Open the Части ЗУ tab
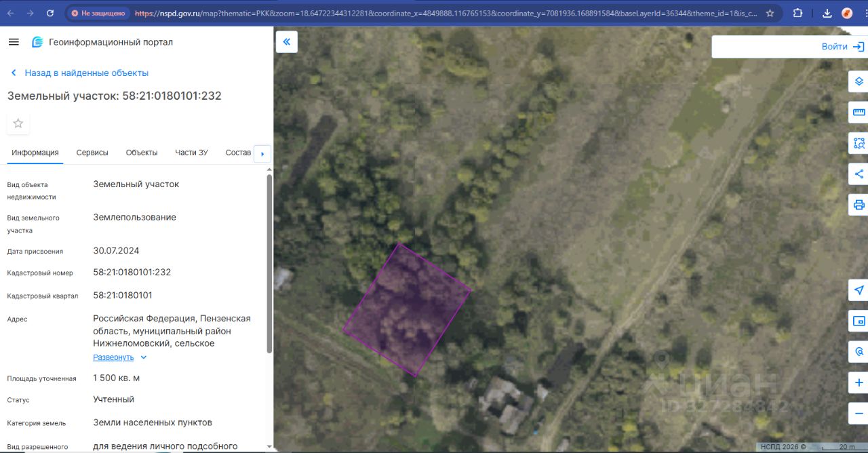Image resolution: width=868 pixels, height=453 pixels. tap(191, 153)
